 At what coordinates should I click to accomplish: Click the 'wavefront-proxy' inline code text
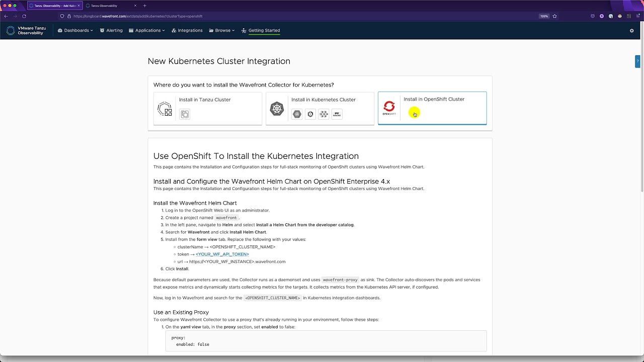click(340, 280)
